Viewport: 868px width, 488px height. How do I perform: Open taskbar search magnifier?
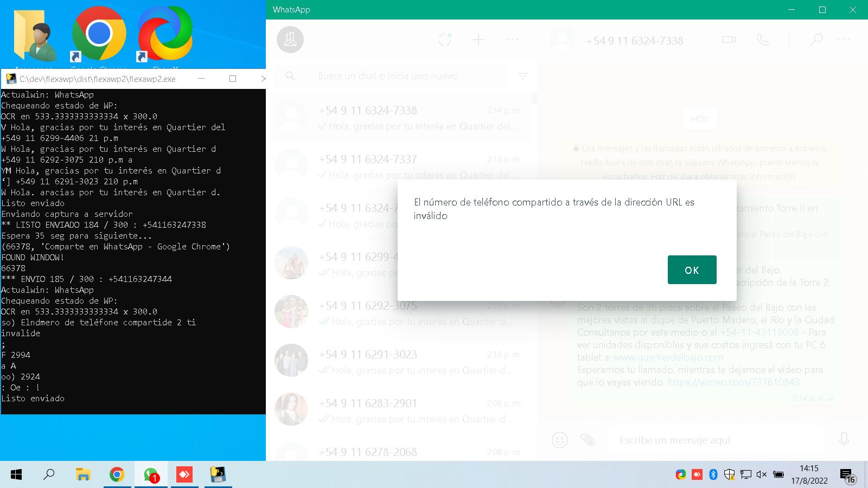(x=49, y=475)
